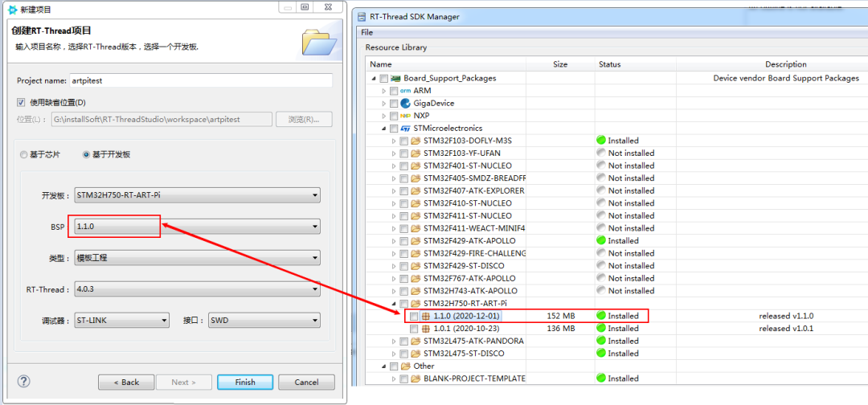This screenshot has height=405, width=868.
Task: Click the STM32F103-DOFLY-M3S folder icon
Action: coord(416,141)
